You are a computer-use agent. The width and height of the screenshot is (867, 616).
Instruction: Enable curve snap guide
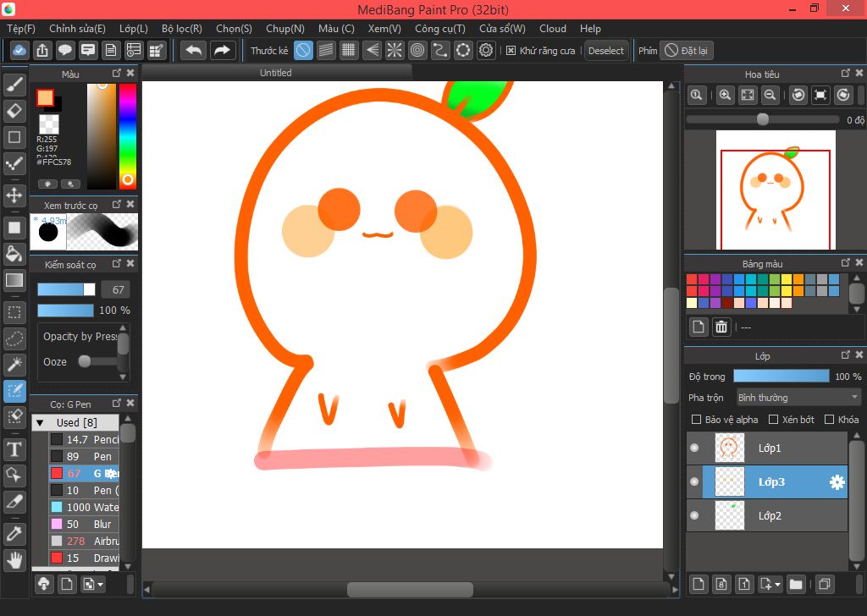coord(440,50)
